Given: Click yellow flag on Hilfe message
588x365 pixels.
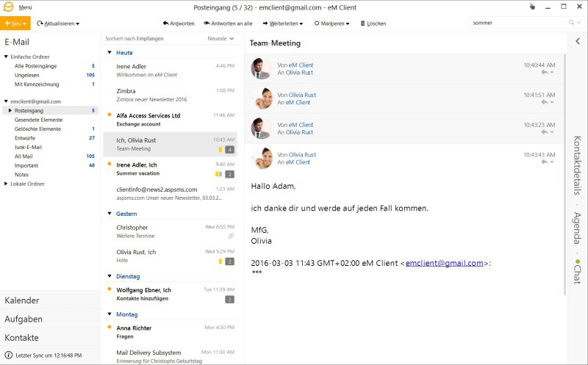Looking at the screenshot, I should click(x=220, y=261).
